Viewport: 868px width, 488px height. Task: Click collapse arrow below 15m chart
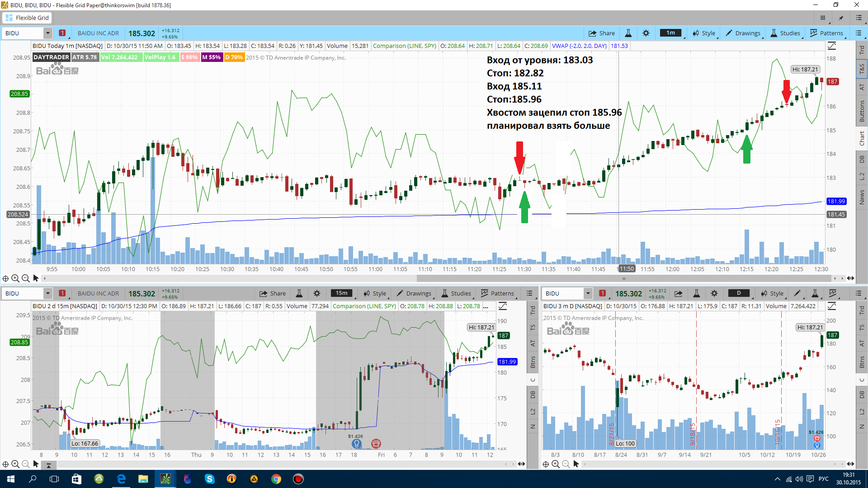click(48, 465)
